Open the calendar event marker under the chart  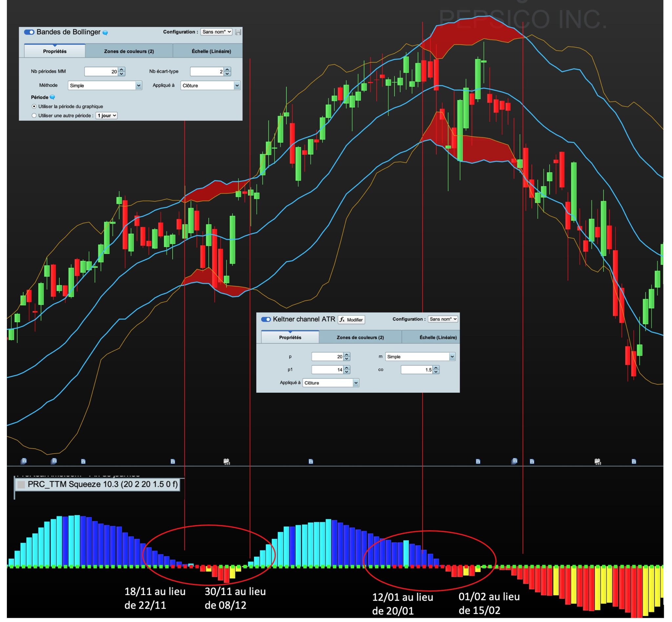tap(227, 462)
